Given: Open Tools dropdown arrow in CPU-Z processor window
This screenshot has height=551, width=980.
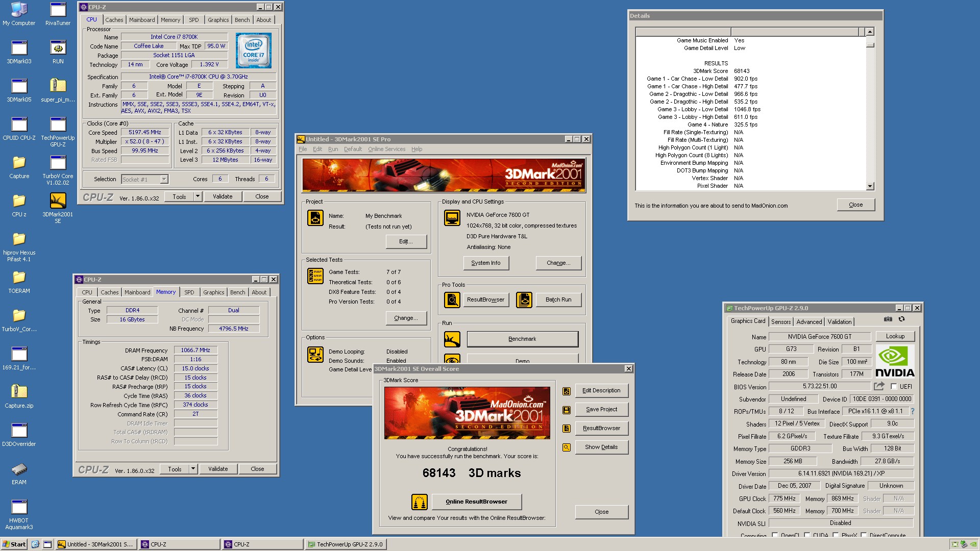Looking at the screenshot, I should pos(198,196).
